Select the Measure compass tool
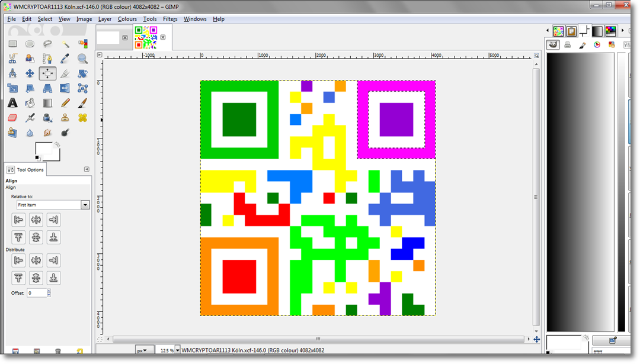The height and width of the screenshot is (364, 640). click(12, 73)
